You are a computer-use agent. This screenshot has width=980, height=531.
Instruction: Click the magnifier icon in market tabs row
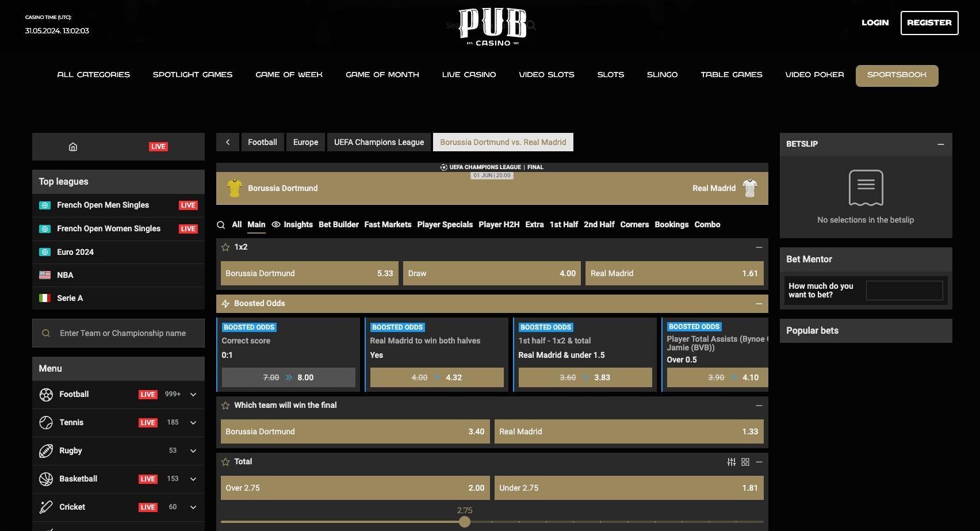tap(221, 225)
